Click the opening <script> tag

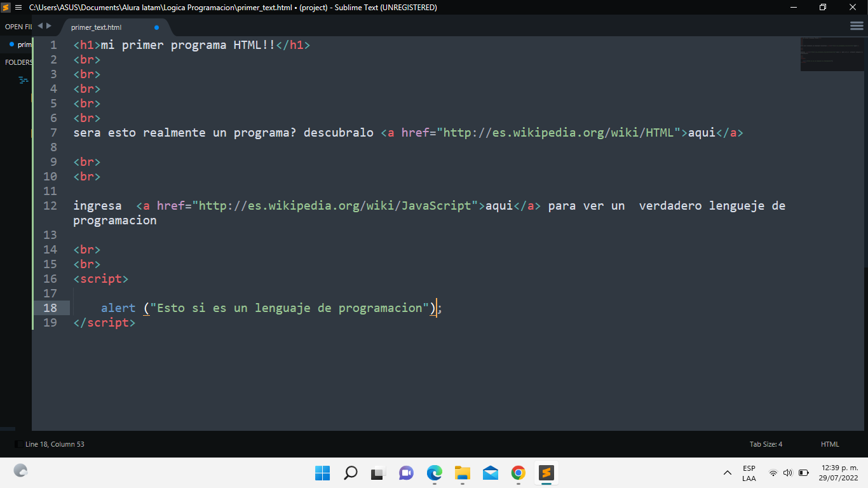tap(101, 279)
